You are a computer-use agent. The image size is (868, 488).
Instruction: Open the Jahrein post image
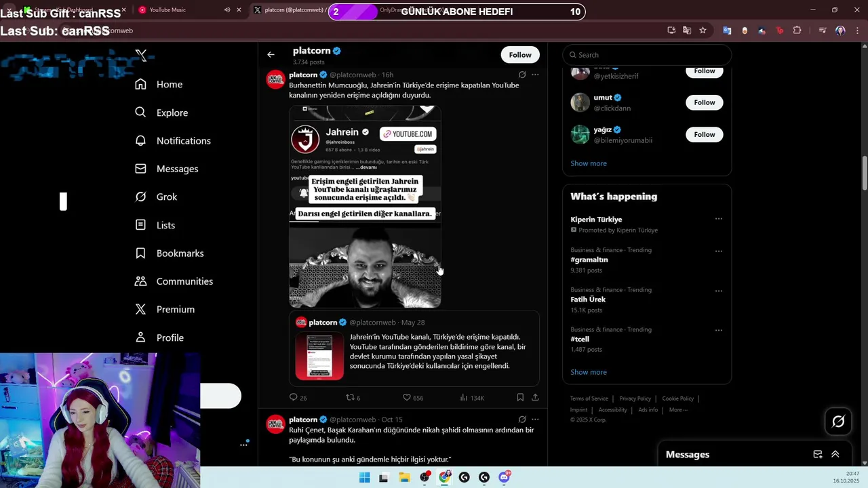[365, 207]
